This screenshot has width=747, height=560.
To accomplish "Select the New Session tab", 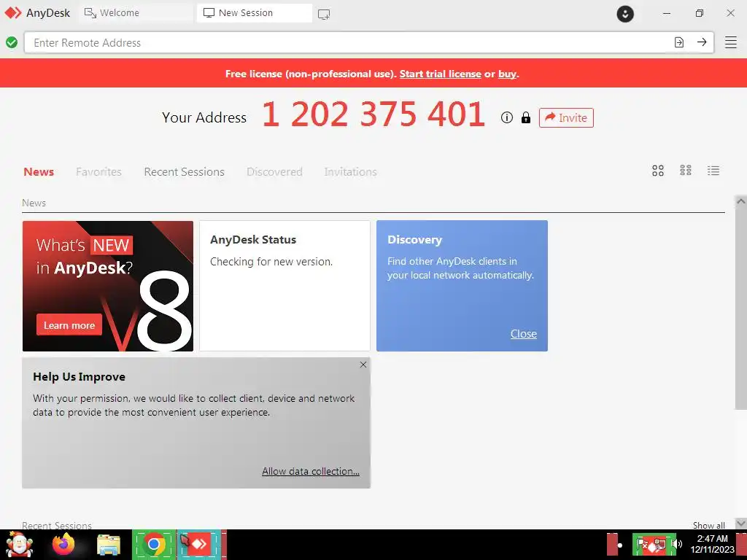I will point(255,13).
